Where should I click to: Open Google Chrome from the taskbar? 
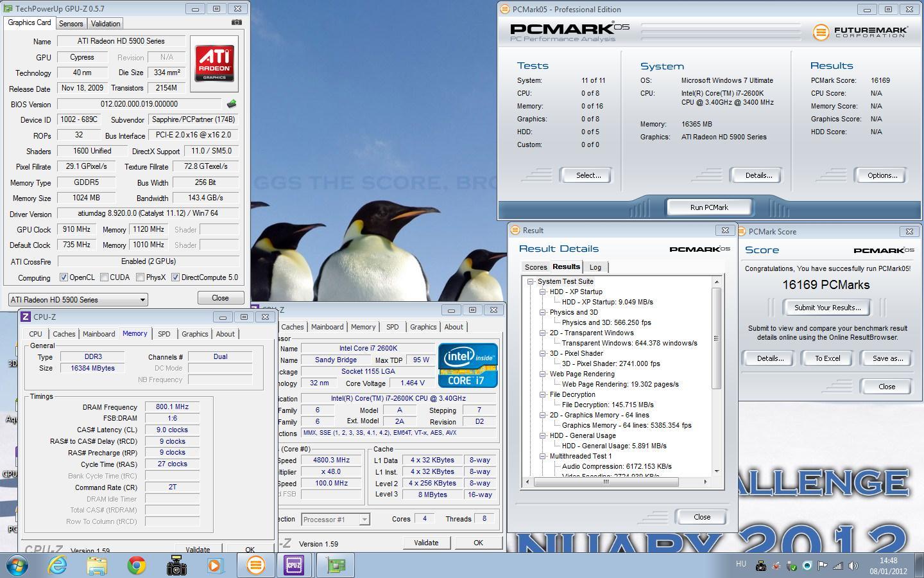(x=136, y=565)
